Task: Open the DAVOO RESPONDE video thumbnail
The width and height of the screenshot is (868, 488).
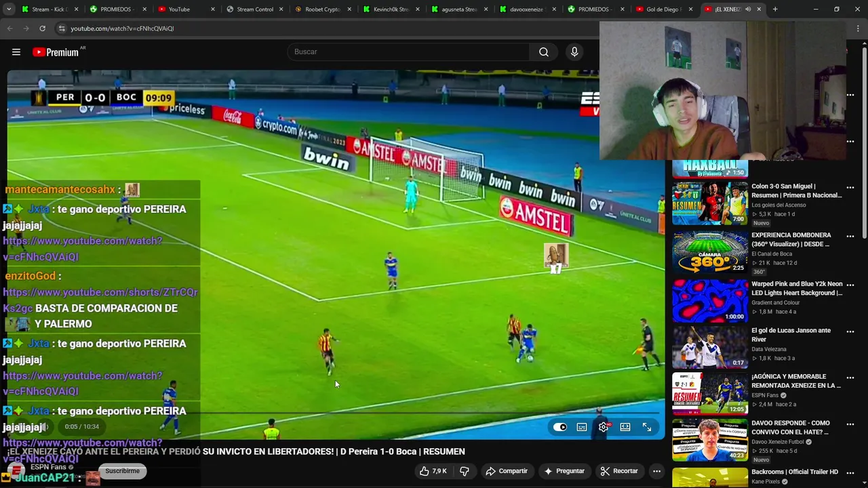Action: click(x=710, y=440)
